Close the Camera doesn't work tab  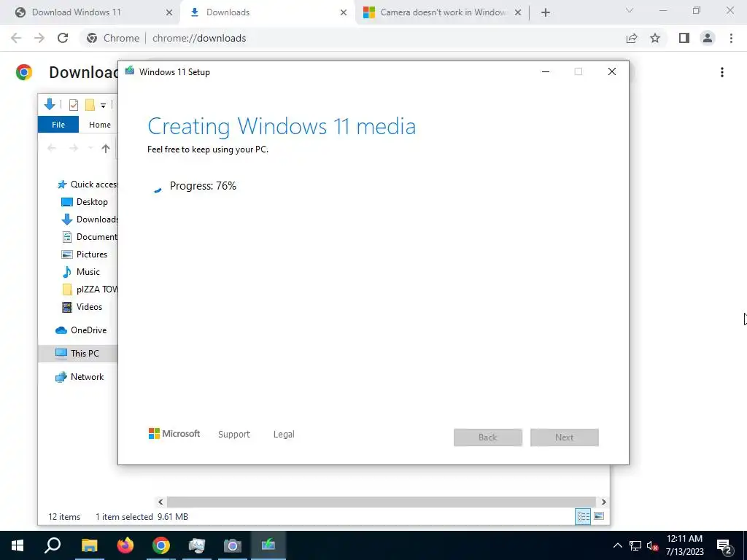[x=518, y=12]
